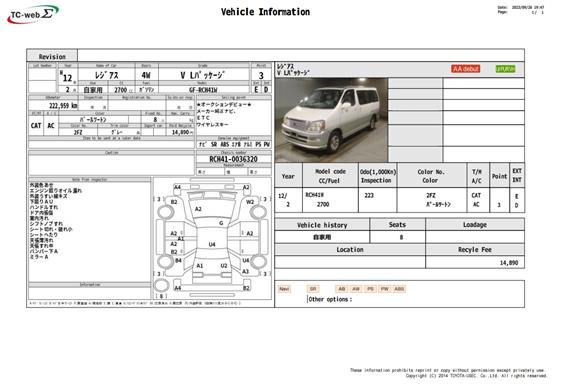Open the silver van photo thumbnail

[x=331, y=120]
